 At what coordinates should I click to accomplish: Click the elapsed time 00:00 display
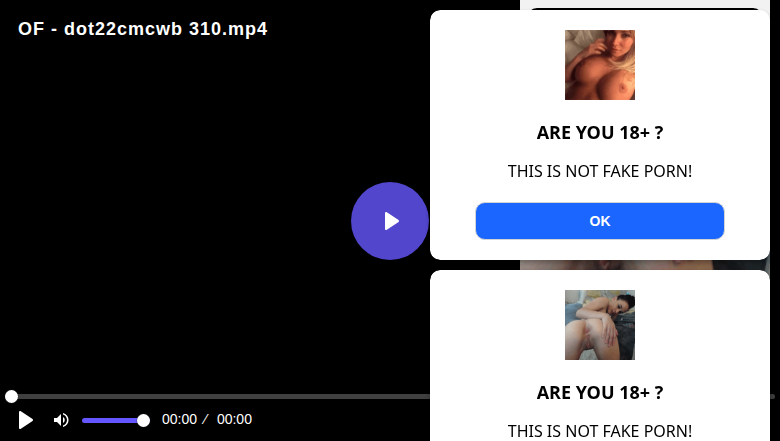[180, 419]
